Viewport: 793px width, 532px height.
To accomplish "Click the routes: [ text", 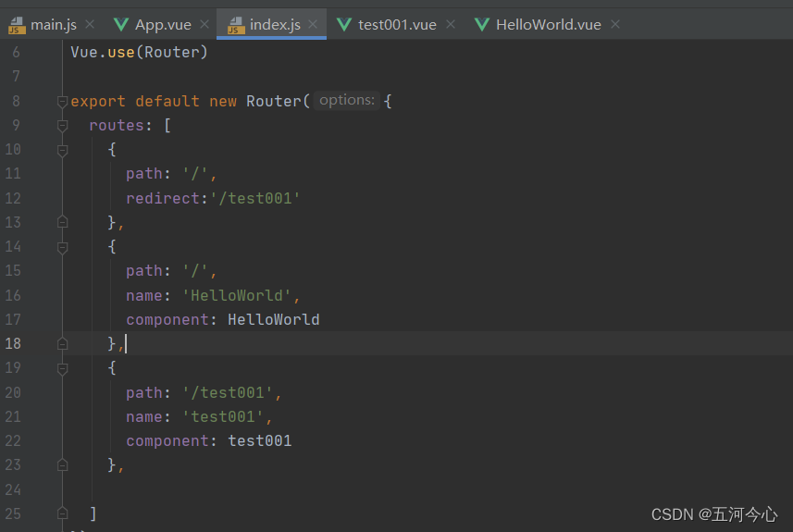I will [x=130, y=126].
